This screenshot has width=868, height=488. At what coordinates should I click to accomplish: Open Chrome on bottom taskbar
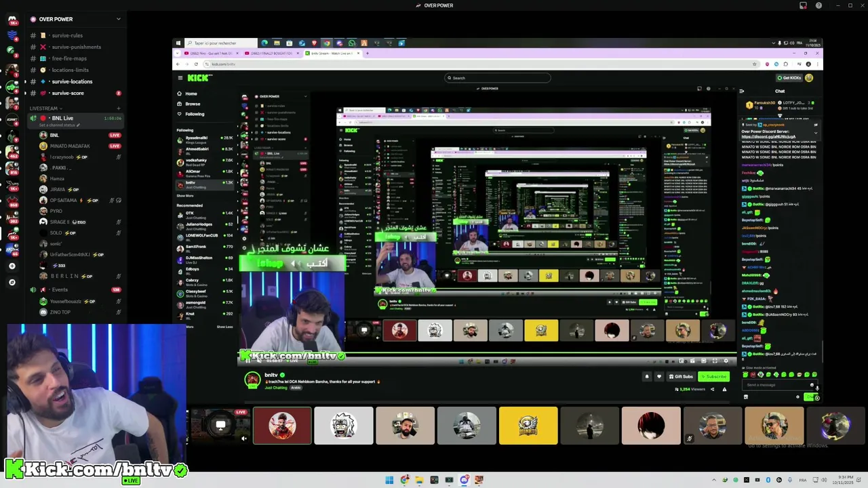pyautogui.click(x=404, y=481)
